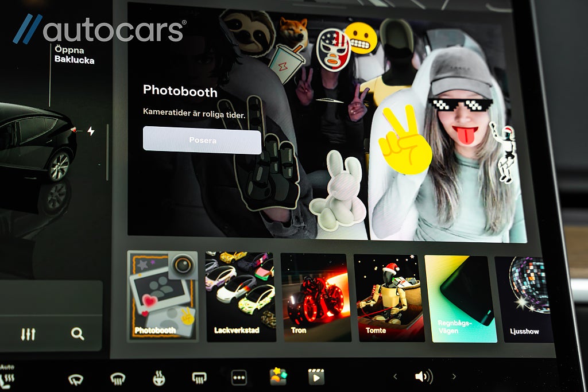Toggle the Auto seat heater icon
This screenshot has width=588, height=392.
coord(7,376)
